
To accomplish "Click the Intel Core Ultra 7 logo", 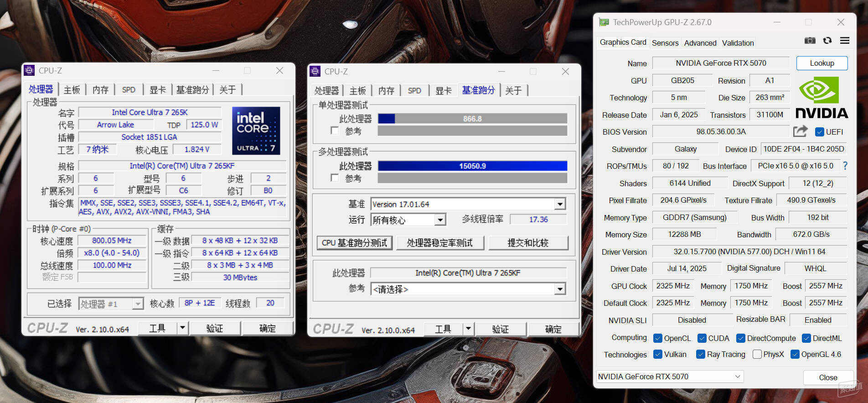I will pos(256,131).
